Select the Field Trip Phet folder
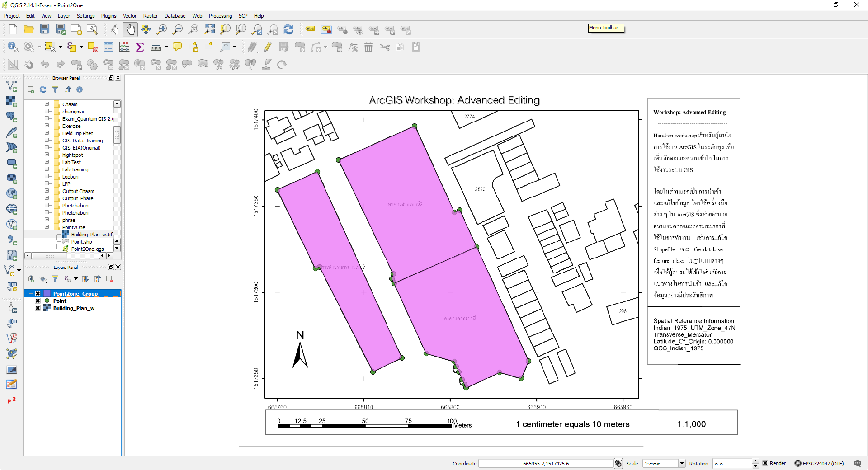 pyautogui.click(x=78, y=133)
